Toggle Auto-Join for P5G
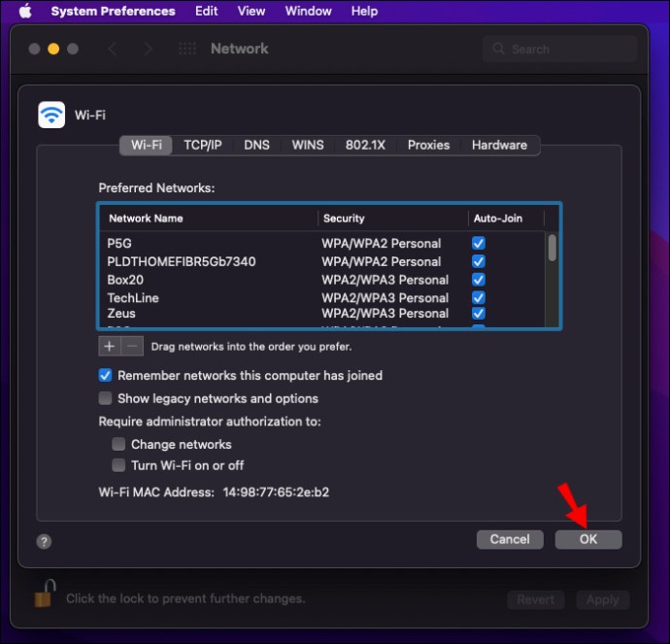670x644 pixels. [479, 243]
